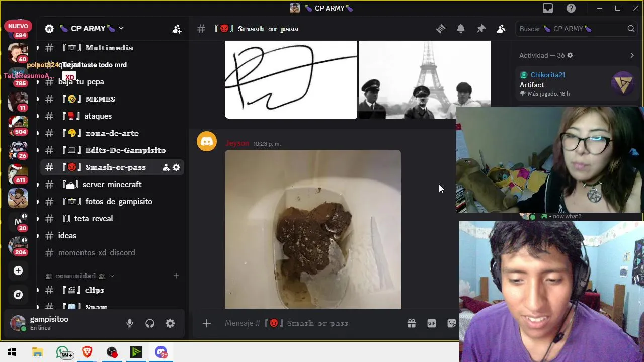Open the Eiffel Tower photo thumbnail

click(x=424, y=79)
